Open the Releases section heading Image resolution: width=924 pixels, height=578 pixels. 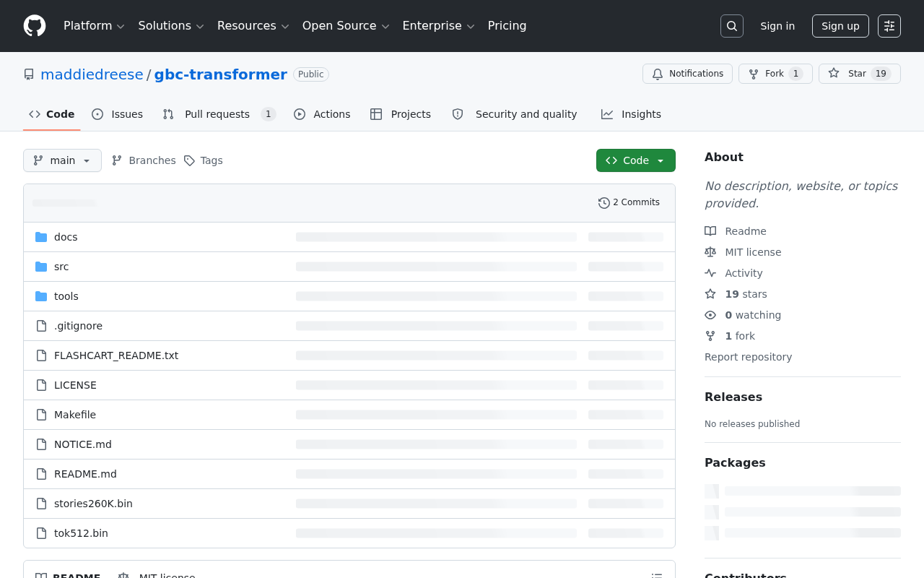(733, 397)
